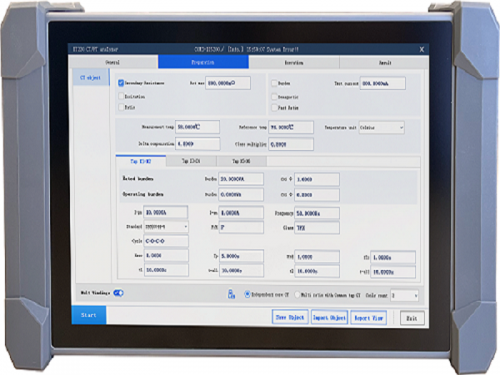This screenshot has height=375, width=500.
Task: Click the Operating burden cos φ field
Action: [317, 195]
